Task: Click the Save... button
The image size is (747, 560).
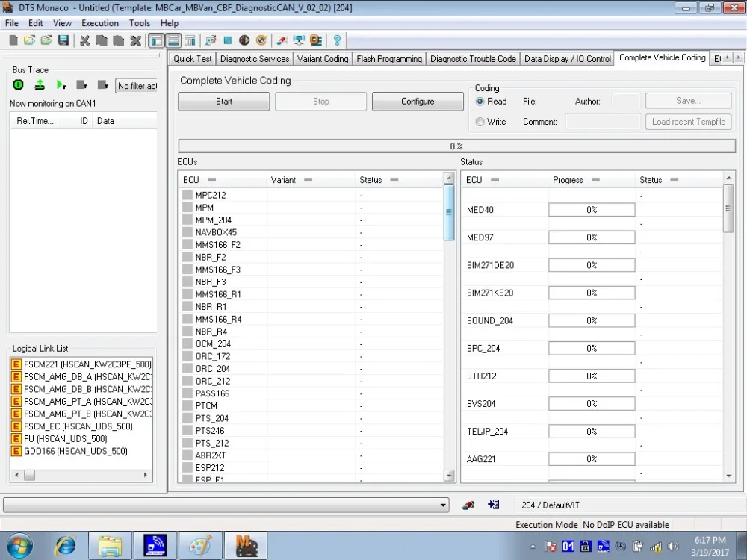Action: click(x=688, y=101)
